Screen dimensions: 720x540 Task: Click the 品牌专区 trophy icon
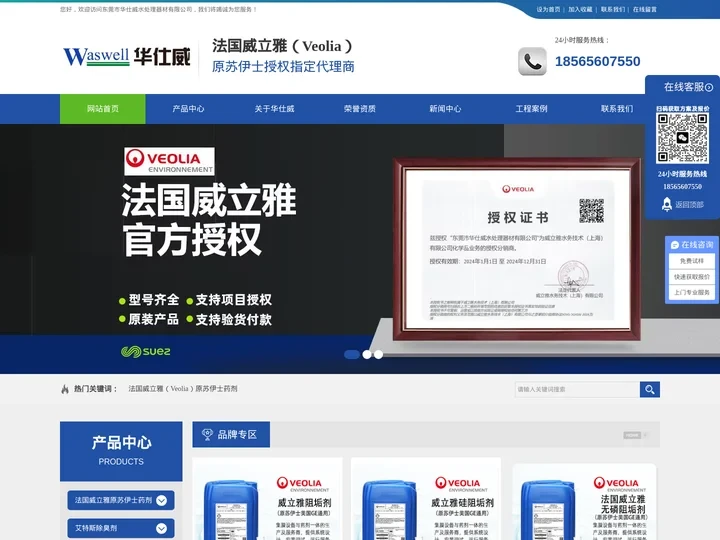click(x=207, y=434)
